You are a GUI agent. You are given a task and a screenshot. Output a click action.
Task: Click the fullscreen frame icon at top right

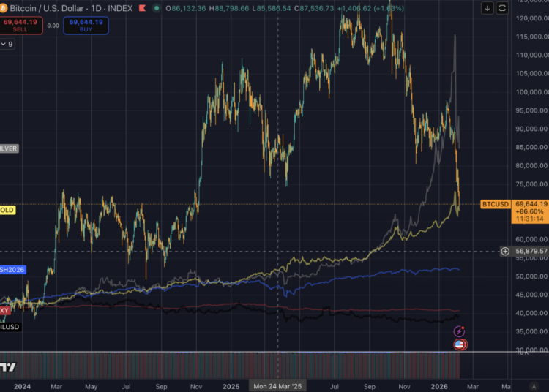coord(502,8)
